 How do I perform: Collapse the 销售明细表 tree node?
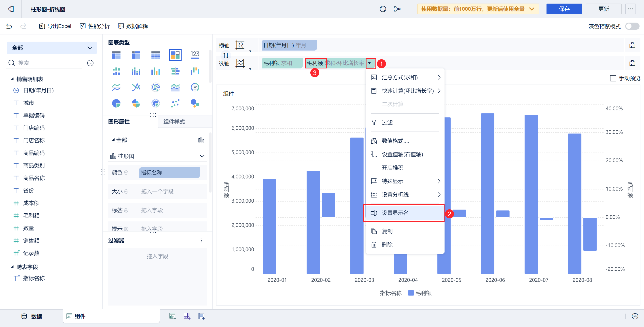tap(12, 79)
